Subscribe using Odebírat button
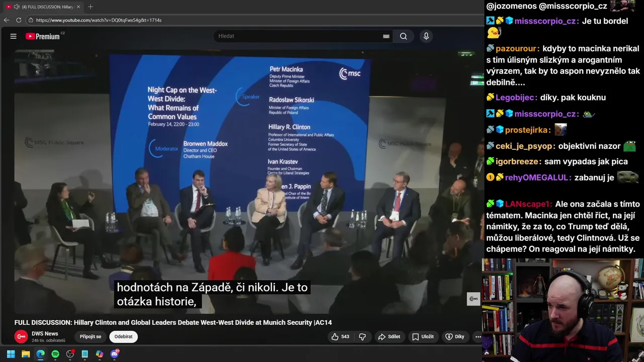 click(123, 337)
